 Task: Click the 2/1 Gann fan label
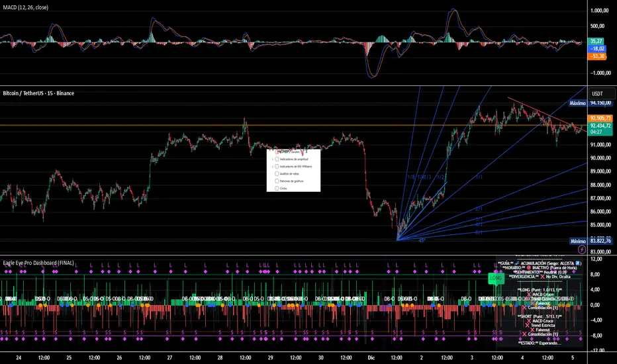479,209
